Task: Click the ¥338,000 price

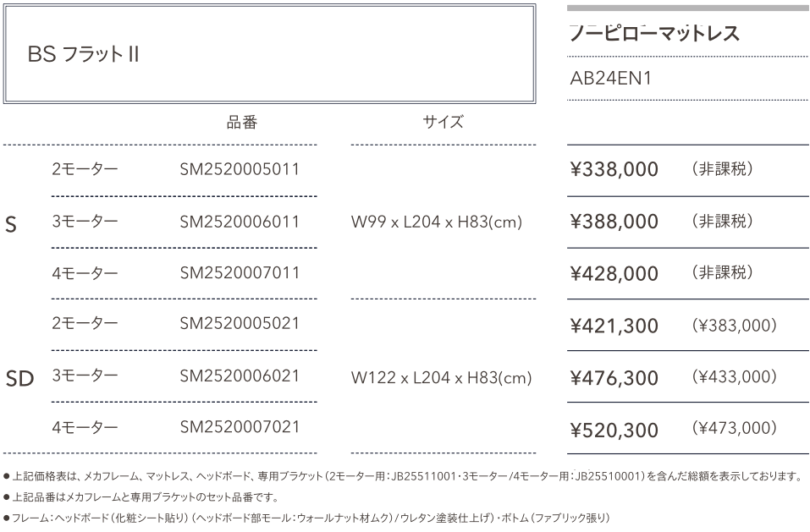Action: point(614,170)
